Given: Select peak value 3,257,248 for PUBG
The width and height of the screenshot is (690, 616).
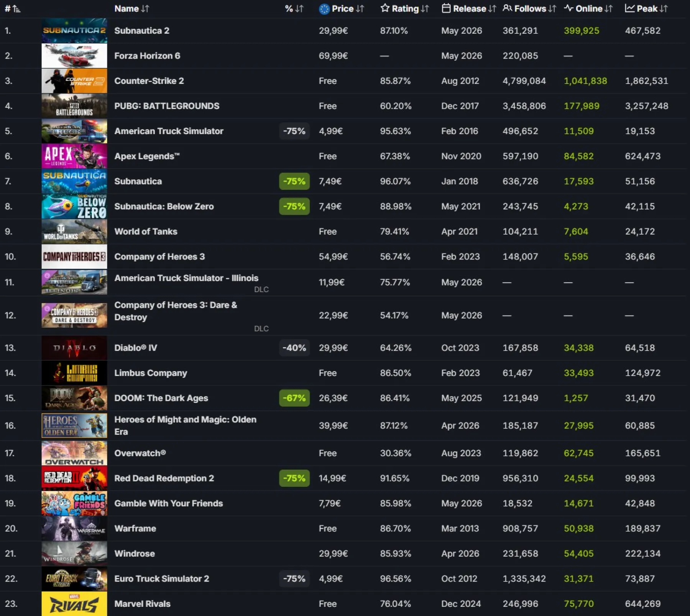Looking at the screenshot, I should 647,106.
